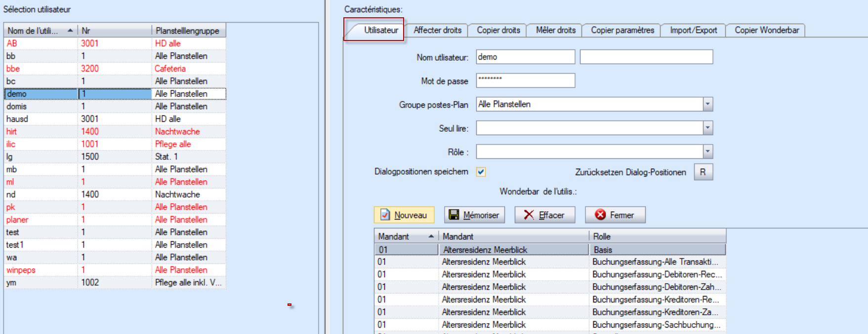Select user nd in the list
868x334 pixels.
point(115,194)
